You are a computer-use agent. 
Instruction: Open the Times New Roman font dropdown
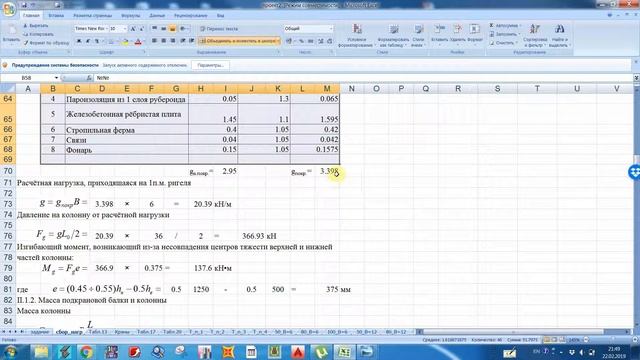pos(107,29)
